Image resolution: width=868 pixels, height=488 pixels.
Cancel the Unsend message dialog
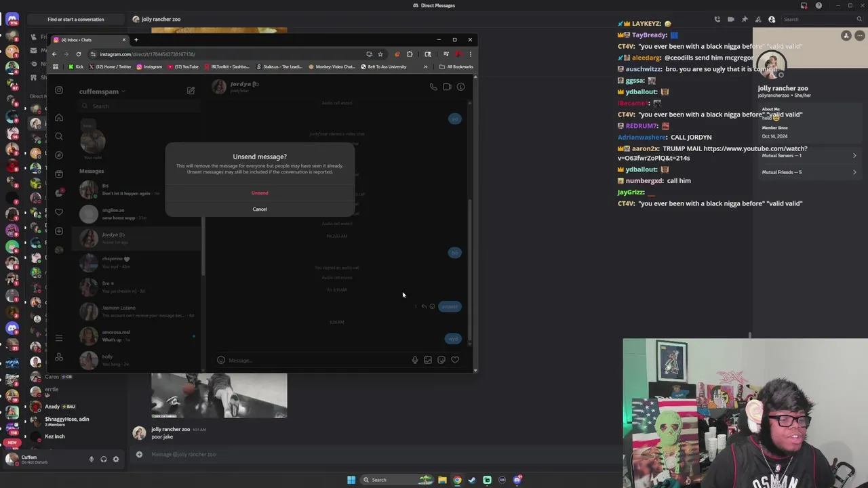click(x=260, y=209)
